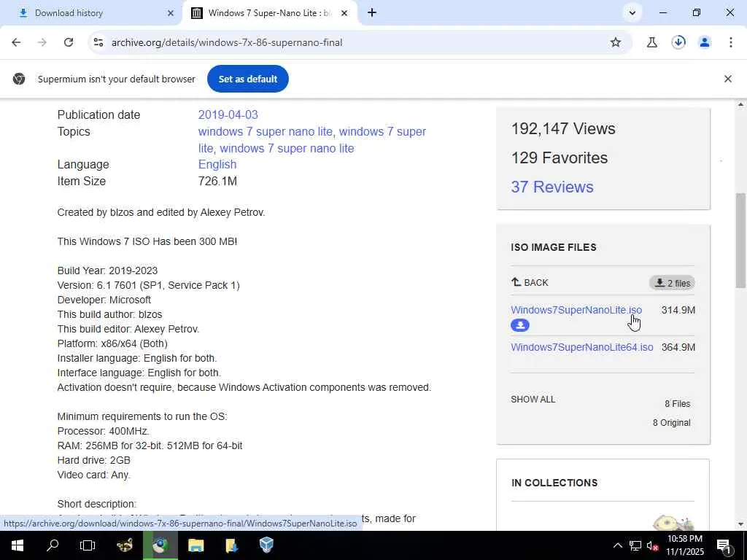Viewport: 747px width, 560px height.
Task: Click the Supermium browser taskbar icon
Action: (x=160, y=545)
